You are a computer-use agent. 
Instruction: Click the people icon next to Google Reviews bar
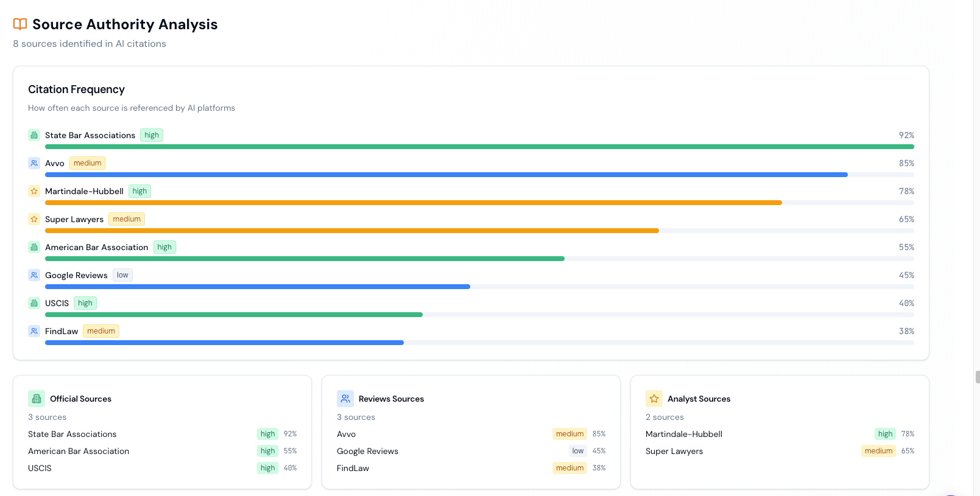34,275
